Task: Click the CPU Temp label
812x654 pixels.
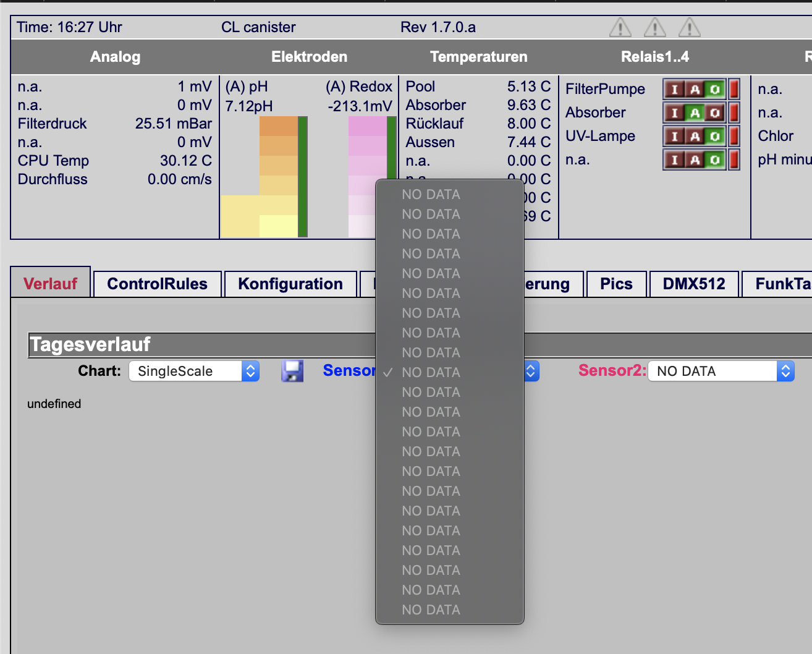Action: (x=53, y=161)
